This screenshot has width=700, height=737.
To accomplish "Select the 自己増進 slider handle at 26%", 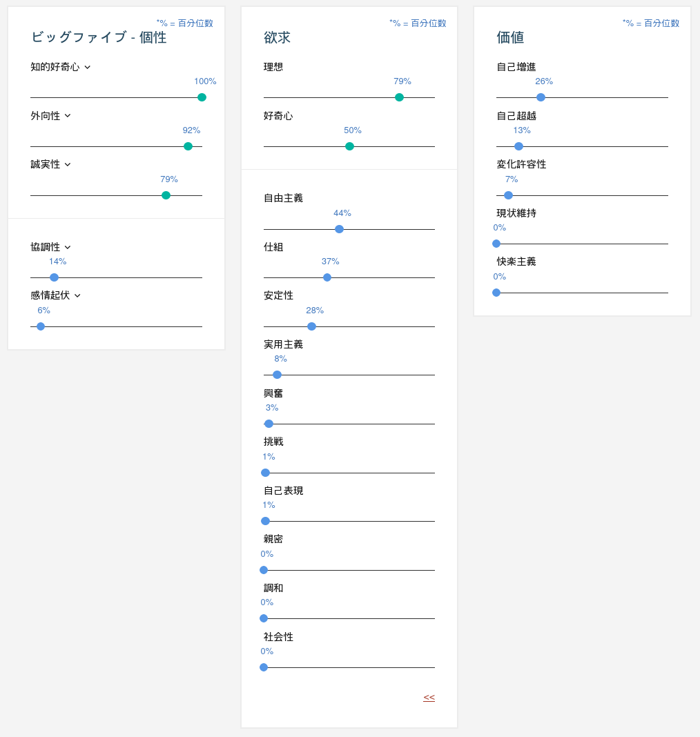I will (x=541, y=97).
